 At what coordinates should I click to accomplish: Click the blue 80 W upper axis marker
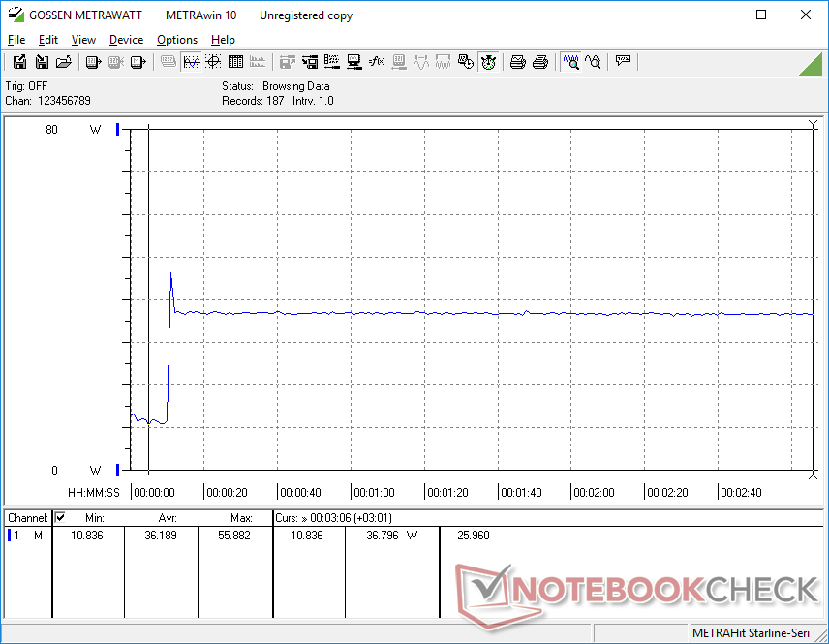(x=118, y=129)
